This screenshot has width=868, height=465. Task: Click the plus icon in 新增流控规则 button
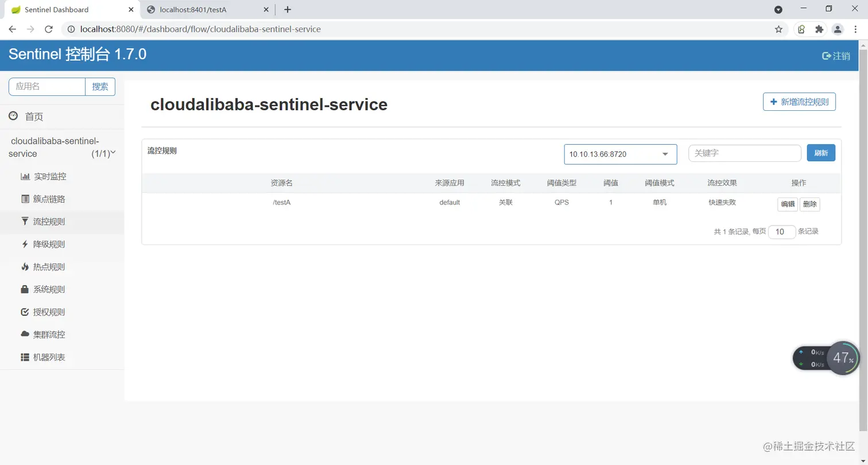pos(773,102)
